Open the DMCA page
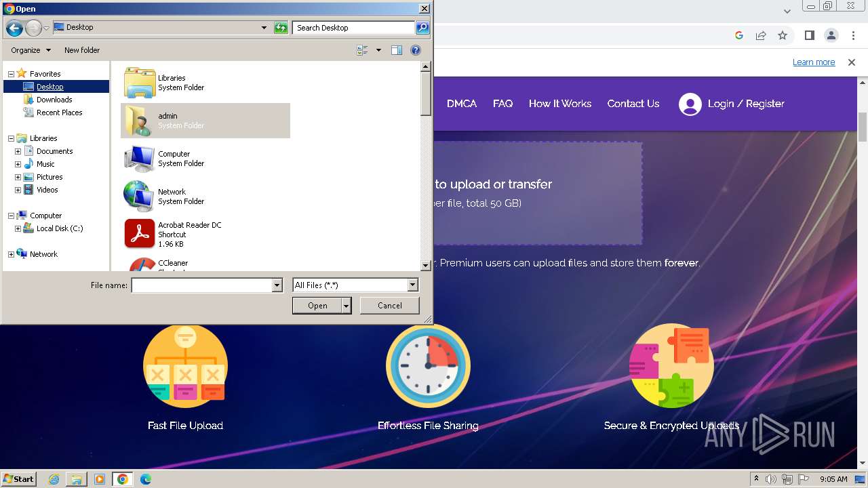 pyautogui.click(x=462, y=104)
